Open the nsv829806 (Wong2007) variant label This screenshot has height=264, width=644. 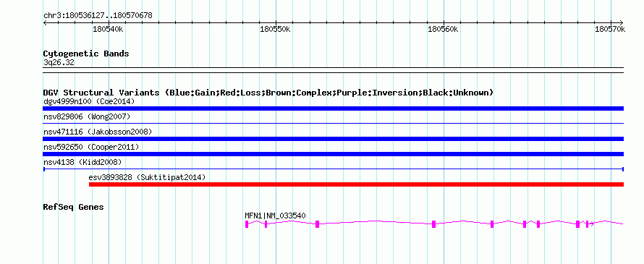click(x=87, y=116)
